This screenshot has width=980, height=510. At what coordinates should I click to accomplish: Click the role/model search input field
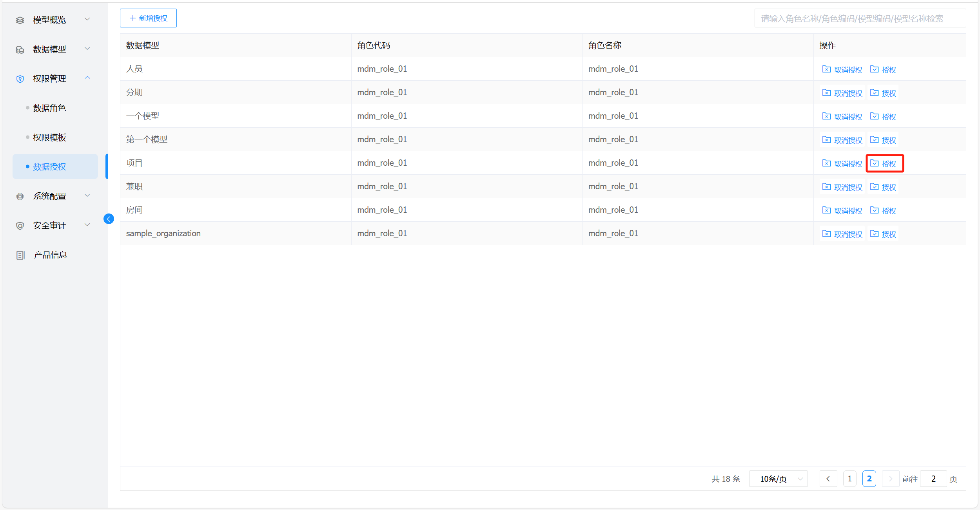click(x=860, y=18)
